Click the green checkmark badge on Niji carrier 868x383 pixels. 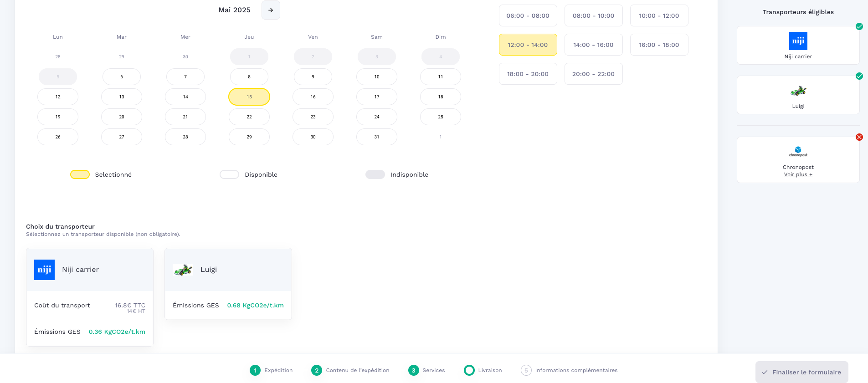(859, 26)
